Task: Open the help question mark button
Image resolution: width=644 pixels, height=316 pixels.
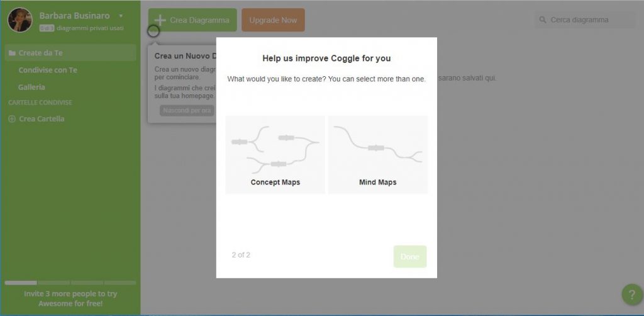Action: pyautogui.click(x=632, y=295)
